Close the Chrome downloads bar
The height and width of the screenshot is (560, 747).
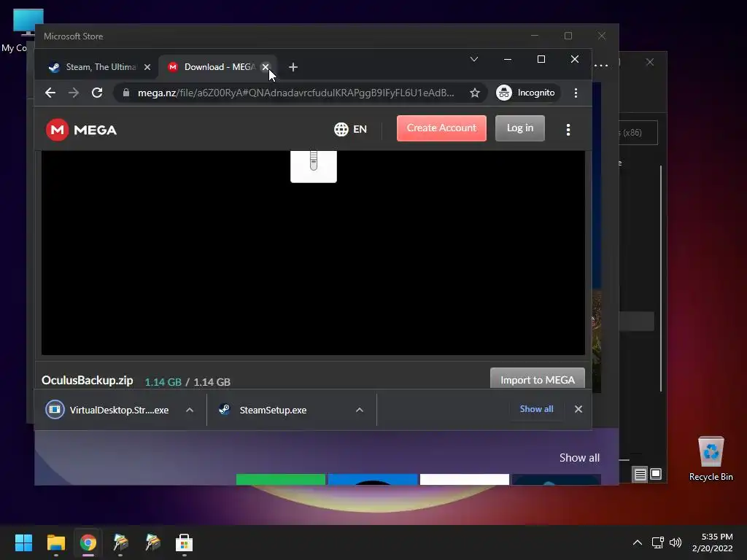point(578,409)
